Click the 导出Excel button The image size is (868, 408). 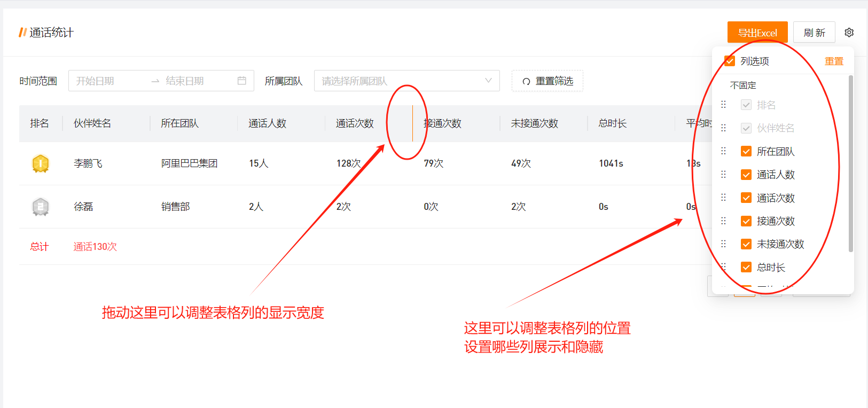[757, 33]
